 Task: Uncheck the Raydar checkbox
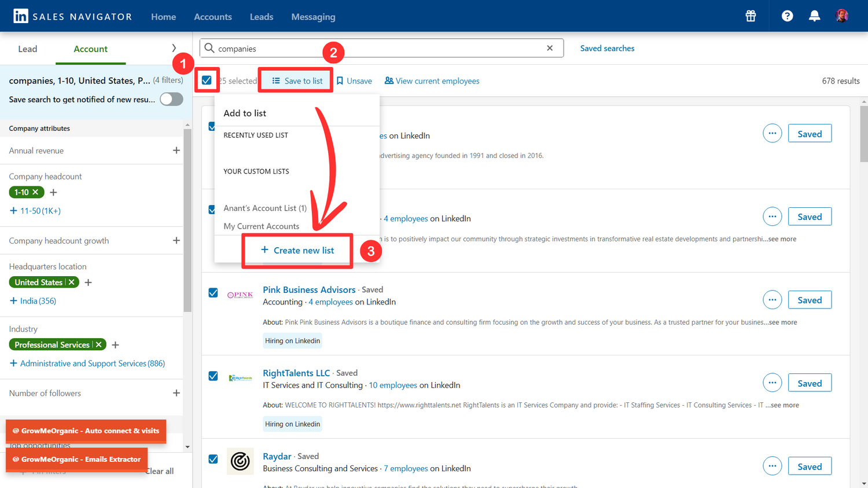pos(213,459)
